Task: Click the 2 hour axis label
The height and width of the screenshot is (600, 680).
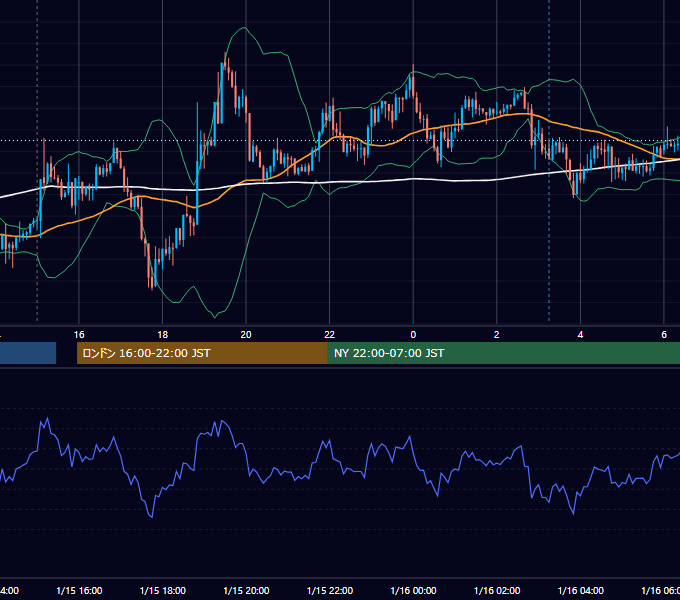Action: [497, 335]
